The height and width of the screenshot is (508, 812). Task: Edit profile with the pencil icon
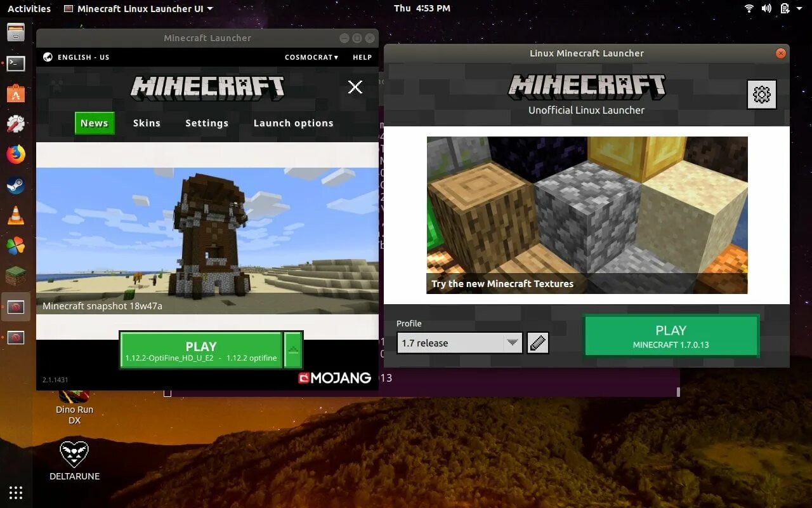537,343
